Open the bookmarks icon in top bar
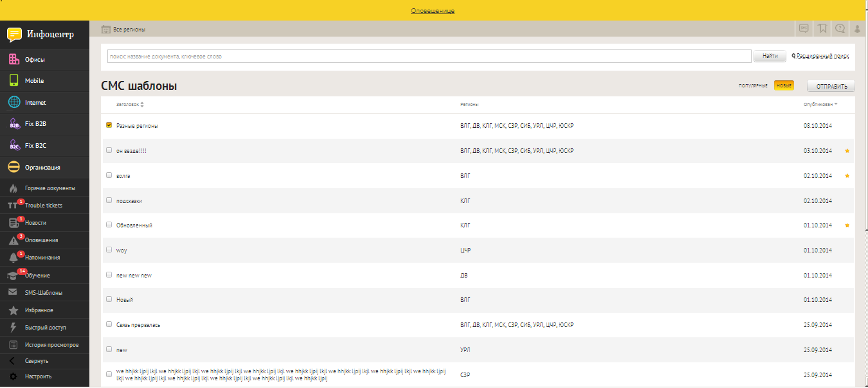868x388 pixels. pos(822,28)
